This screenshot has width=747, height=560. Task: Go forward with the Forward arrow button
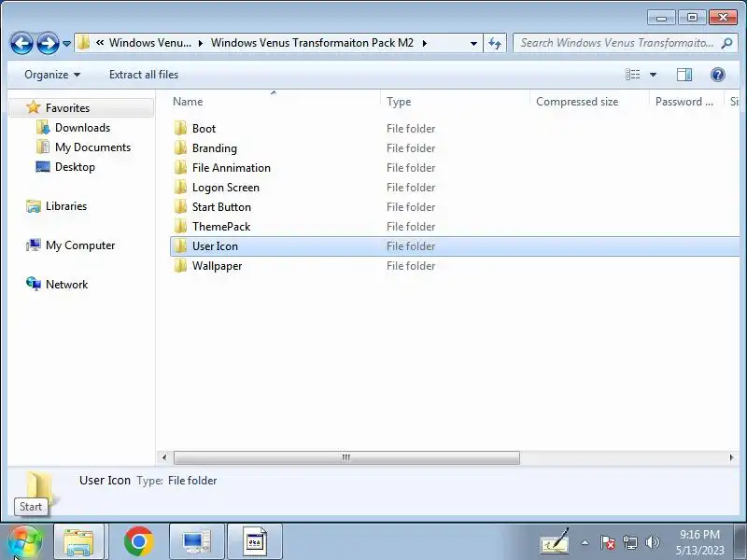[48, 43]
